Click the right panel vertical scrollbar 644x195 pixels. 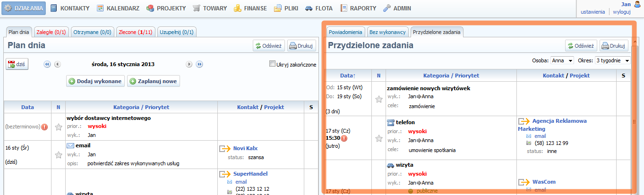coord(635,123)
